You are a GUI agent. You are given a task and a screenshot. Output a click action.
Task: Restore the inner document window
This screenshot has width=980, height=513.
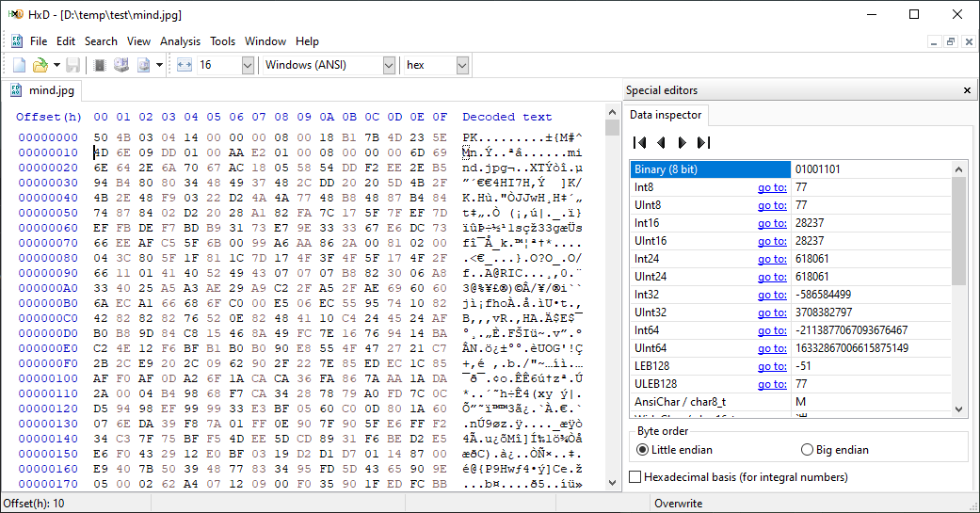point(951,41)
